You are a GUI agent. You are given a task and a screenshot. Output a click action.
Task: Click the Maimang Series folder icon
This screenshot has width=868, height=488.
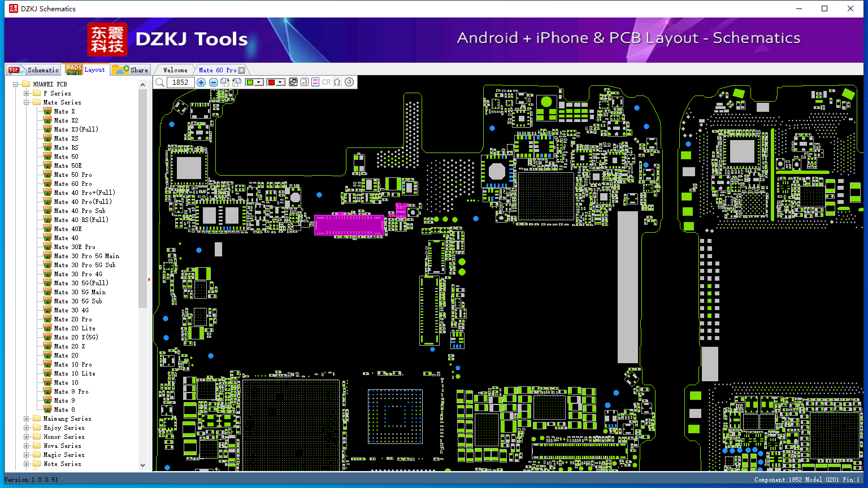37,419
